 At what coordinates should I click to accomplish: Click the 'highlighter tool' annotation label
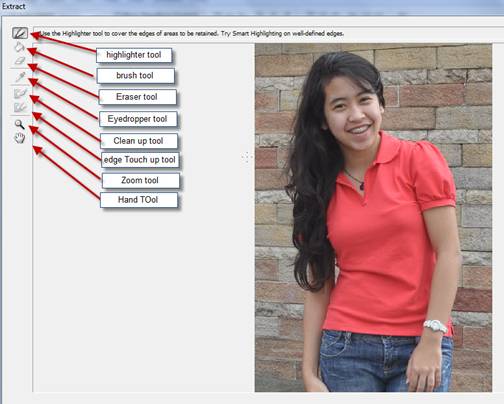point(134,55)
